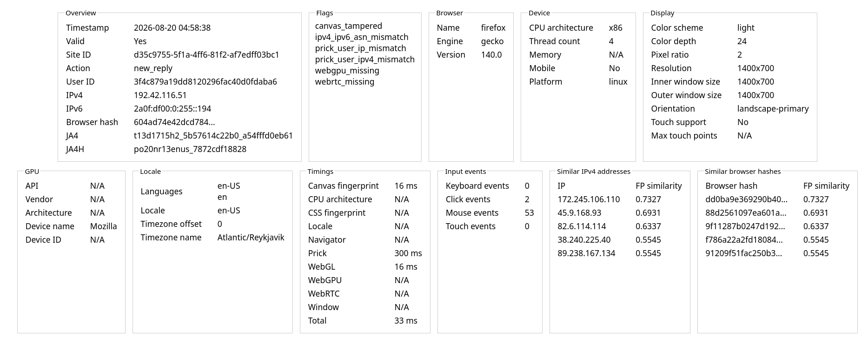Click the truncated Browser hash 604ad74e42dcd784
The height and width of the screenshot is (338, 868).
pyautogui.click(x=174, y=122)
